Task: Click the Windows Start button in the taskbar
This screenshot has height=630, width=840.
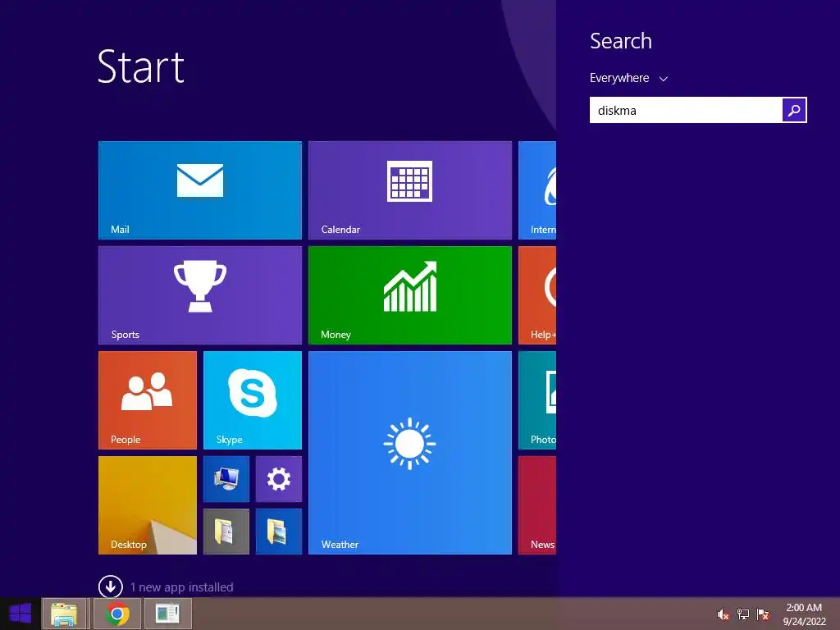Action: 21,614
